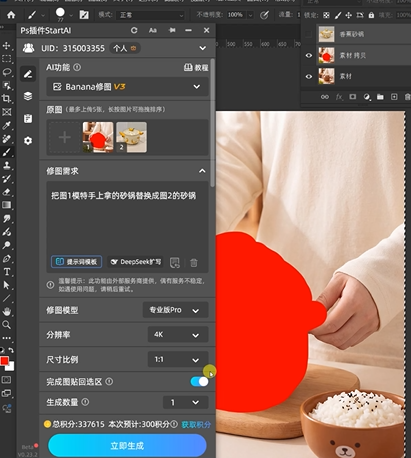Open the StartAI settings gear icon
Screen dimensions: 411x458
[x=28, y=140]
